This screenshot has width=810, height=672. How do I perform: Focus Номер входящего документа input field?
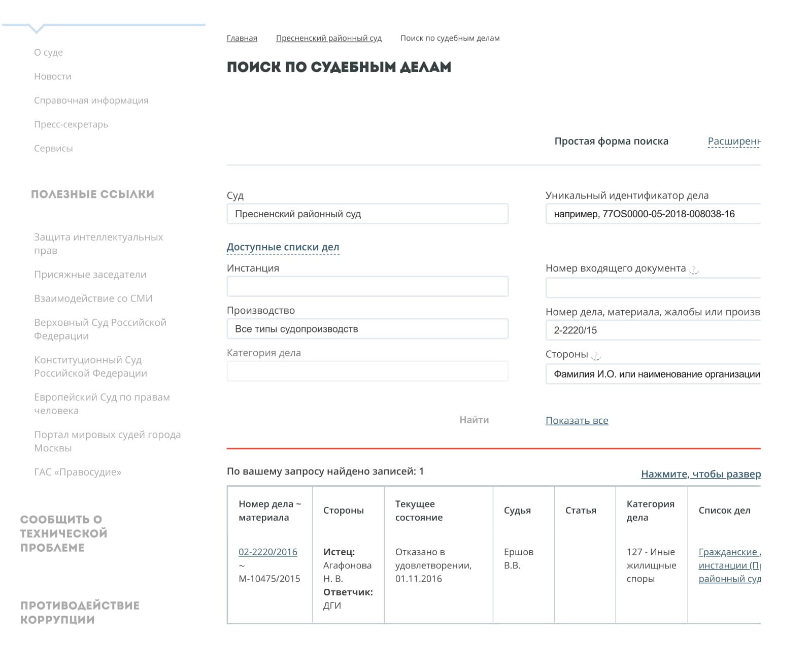coord(653,288)
